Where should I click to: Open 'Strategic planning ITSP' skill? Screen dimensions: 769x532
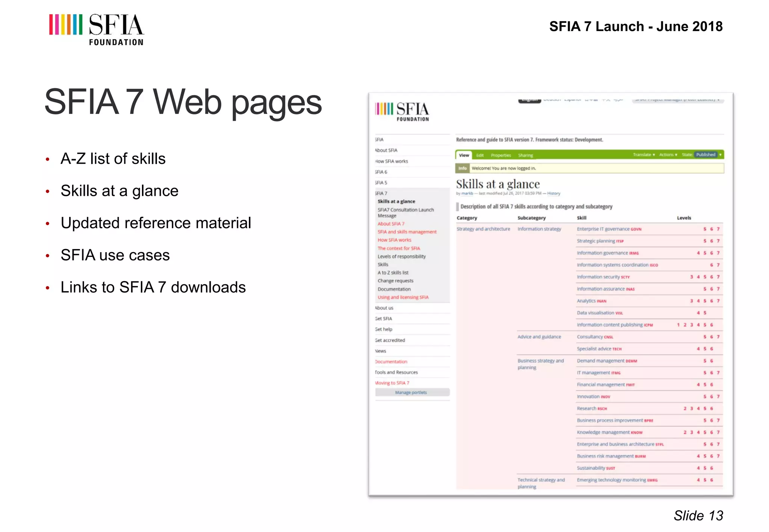coord(600,241)
